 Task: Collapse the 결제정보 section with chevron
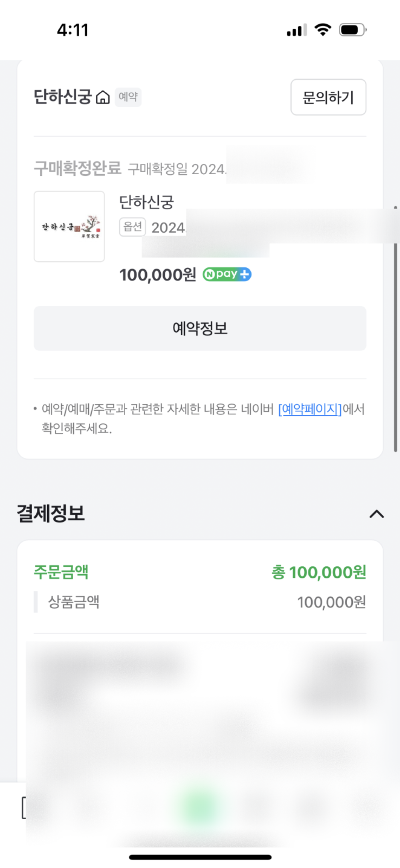click(376, 514)
